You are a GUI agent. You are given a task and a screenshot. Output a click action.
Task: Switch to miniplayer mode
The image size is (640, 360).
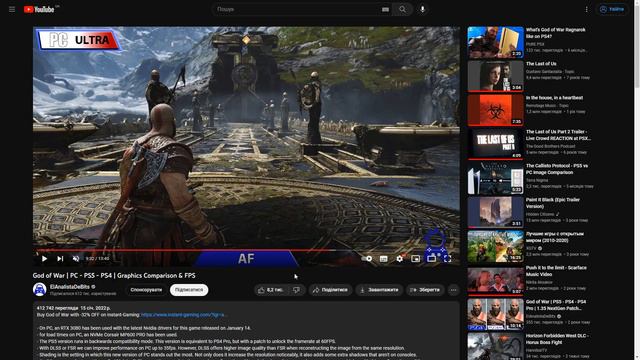tap(416, 258)
